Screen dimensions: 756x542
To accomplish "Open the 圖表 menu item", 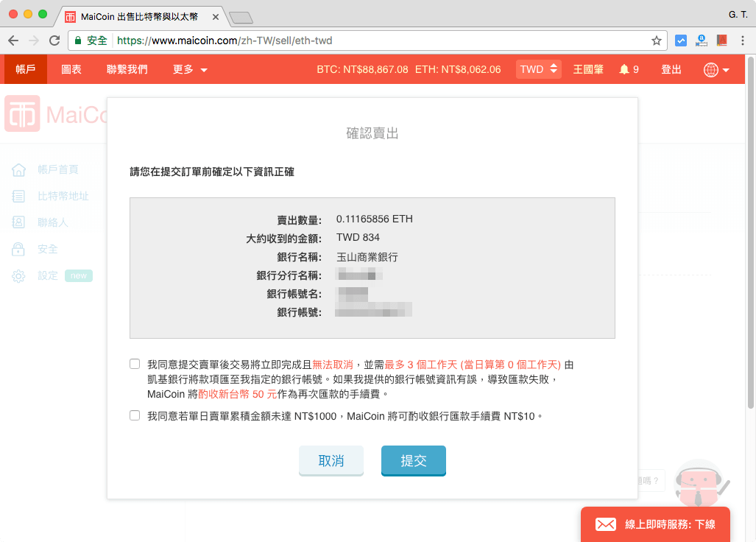I will [x=71, y=69].
